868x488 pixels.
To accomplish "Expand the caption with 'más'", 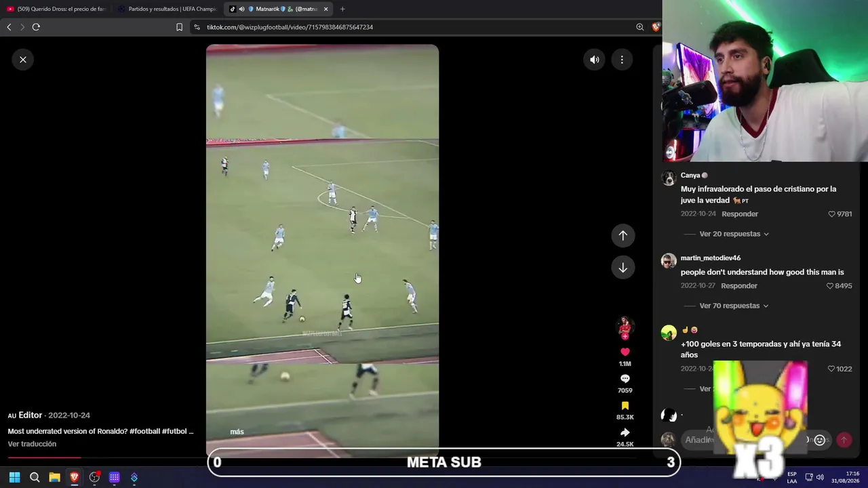I will pos(237,432).
